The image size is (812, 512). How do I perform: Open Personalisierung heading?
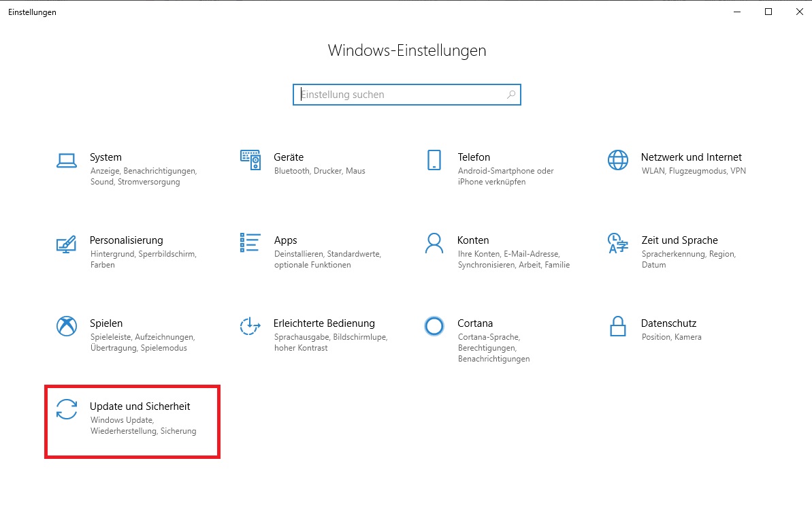coord(127,240)
